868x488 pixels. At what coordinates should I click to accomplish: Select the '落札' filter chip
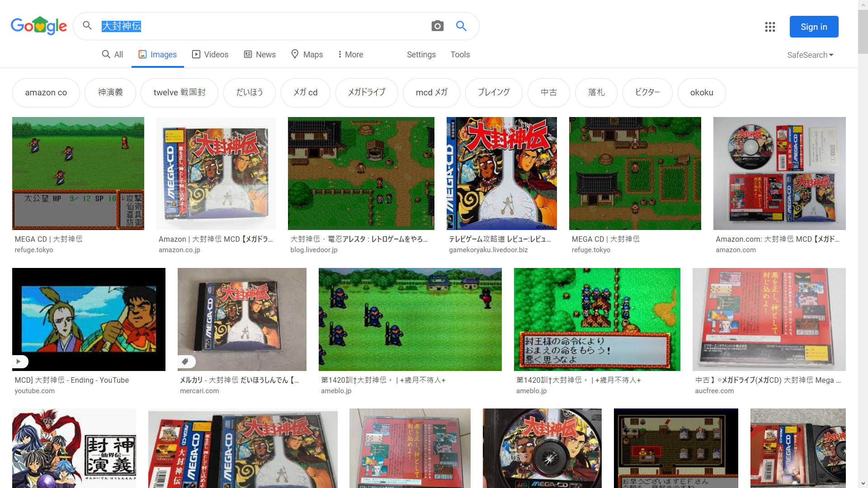pyautogui.click(x=596, y=93)
